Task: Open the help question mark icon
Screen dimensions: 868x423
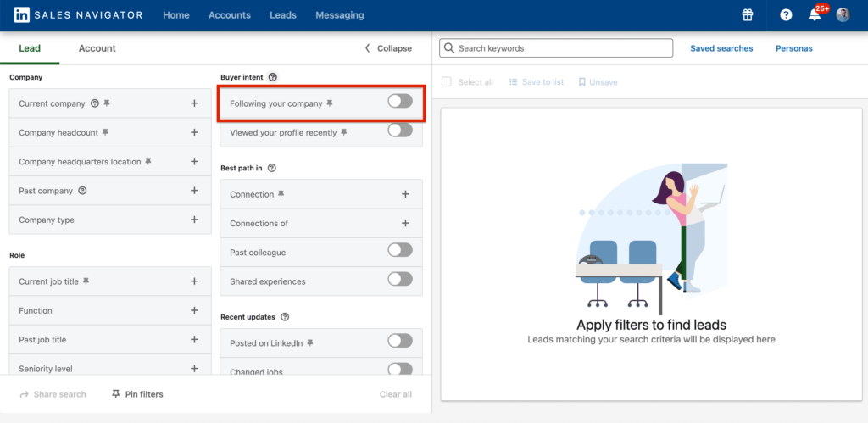Action: (786, 15)
